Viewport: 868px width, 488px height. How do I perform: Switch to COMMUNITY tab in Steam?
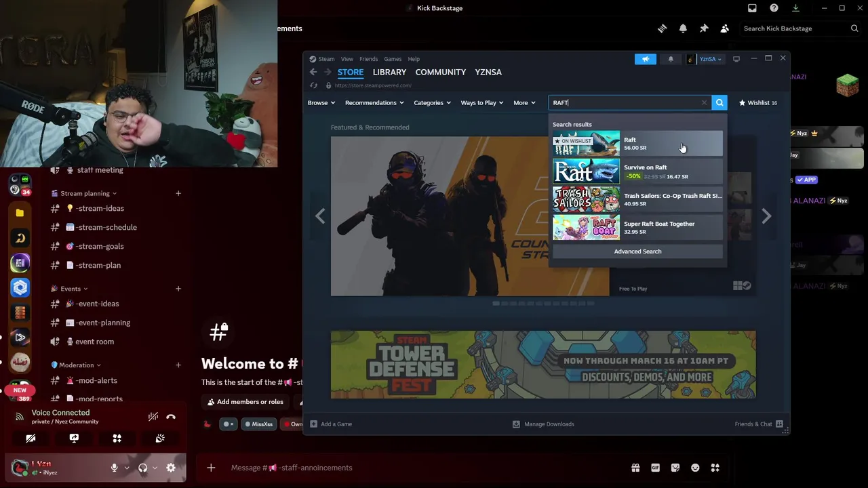pyautogui.click(x=441, y=72)
